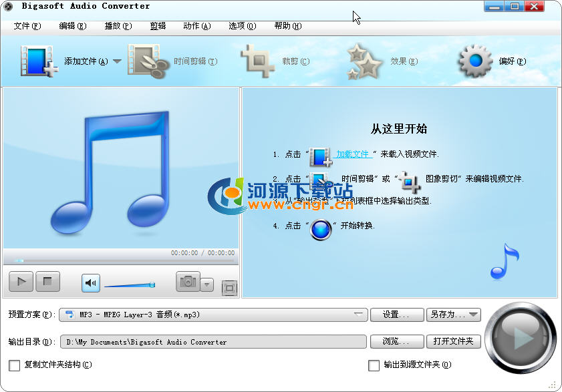The height and width of the screenshot is (392, 562).
Task: Open the 时间剪辑 scissors tool
Action: point(148,61)
